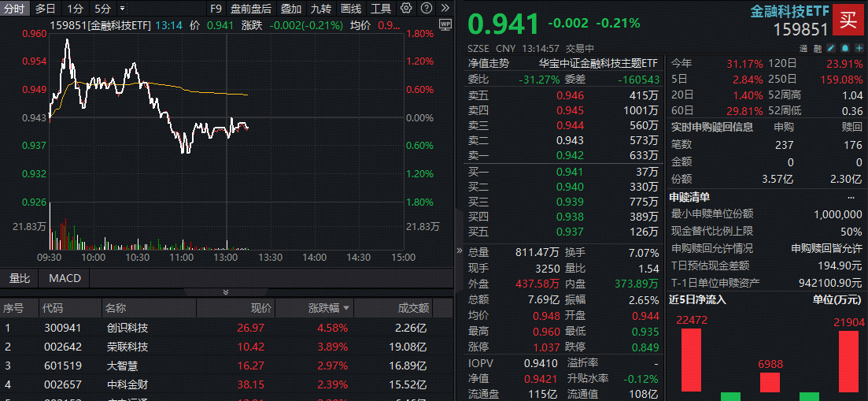Image resolution: width=868 pixels, height=401 pixels.
Task: Click the double-arrow more tools icon
Action: pos(445,9)
